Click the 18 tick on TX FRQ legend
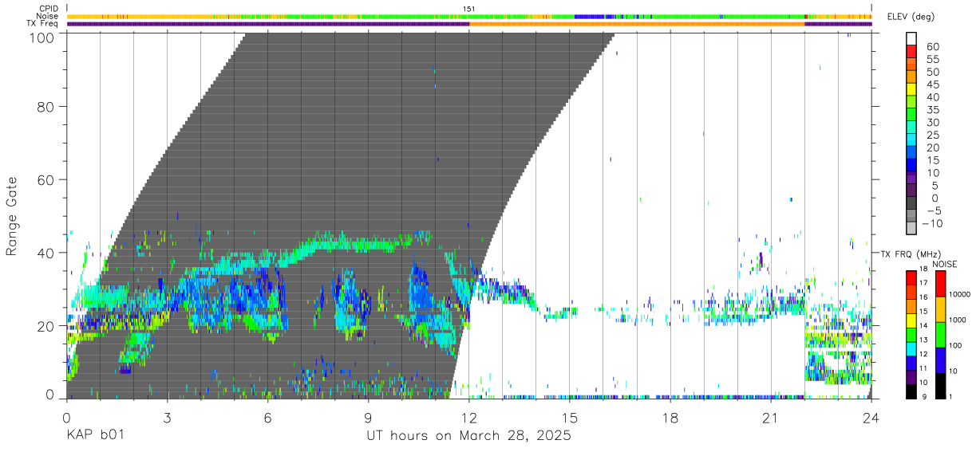980x452 pixels. coord(923,269)
